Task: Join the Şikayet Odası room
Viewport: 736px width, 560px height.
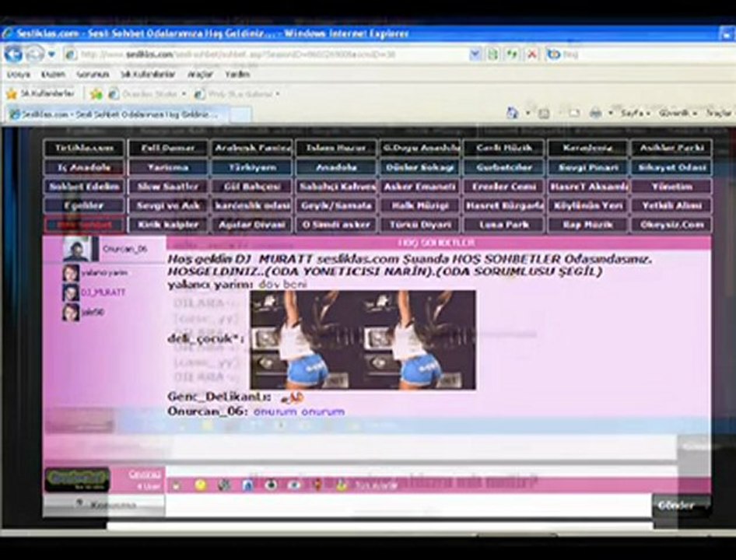Action: tap(671, 167)
